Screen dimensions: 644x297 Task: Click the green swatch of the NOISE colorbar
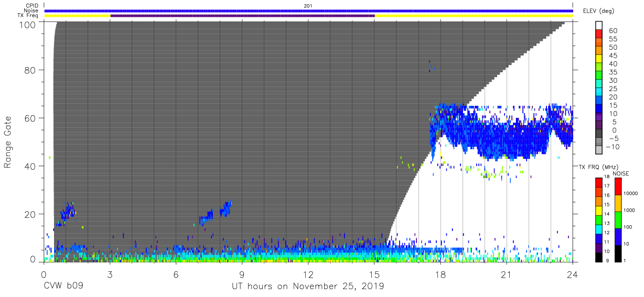point(618,219)
